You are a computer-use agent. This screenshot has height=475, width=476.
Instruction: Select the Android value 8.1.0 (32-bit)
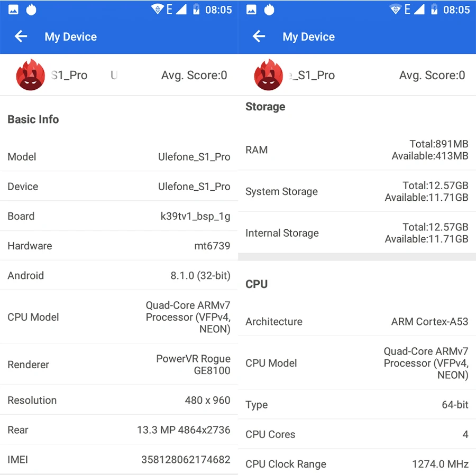200,275
